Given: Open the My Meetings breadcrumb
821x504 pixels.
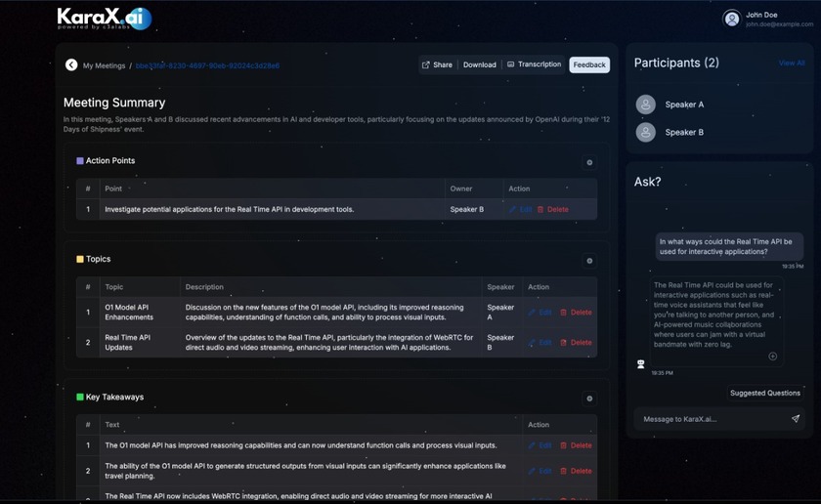Looking at the screenshot, I should pos(104,65).
